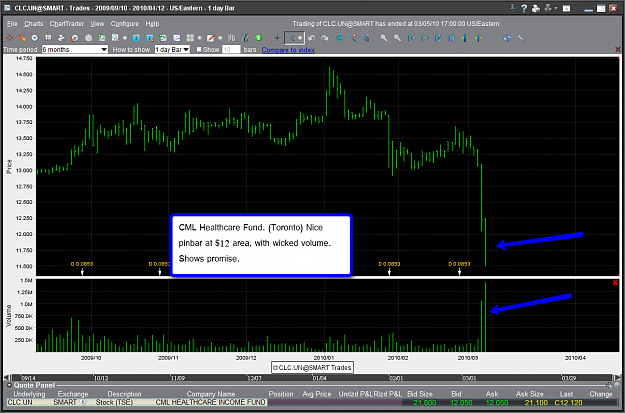
Task: Collapse the Quote Panel section
Action: coord(10,385)
